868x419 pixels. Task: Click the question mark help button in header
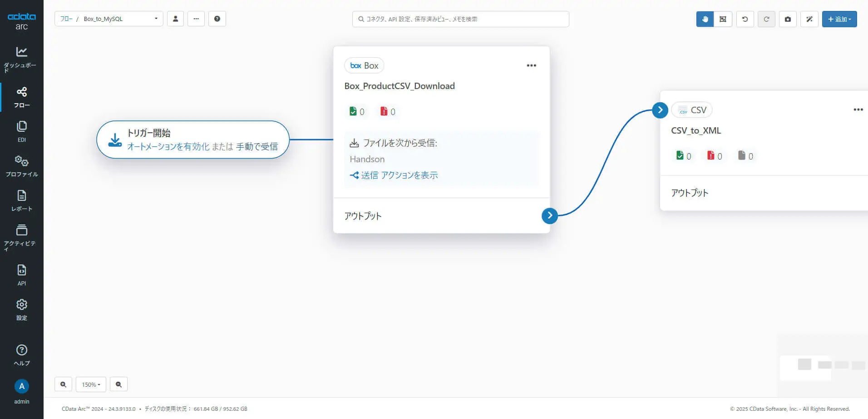(217, 19)
